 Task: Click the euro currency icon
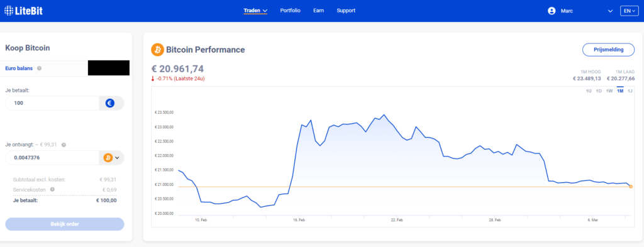click(x=109, y=103)
